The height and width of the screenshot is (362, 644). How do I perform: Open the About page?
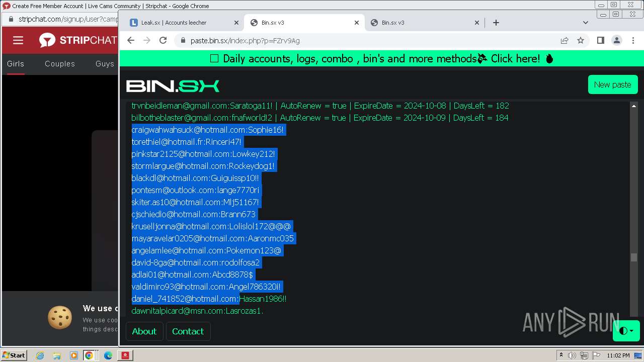pyautogui.click(x=144, y=331)
